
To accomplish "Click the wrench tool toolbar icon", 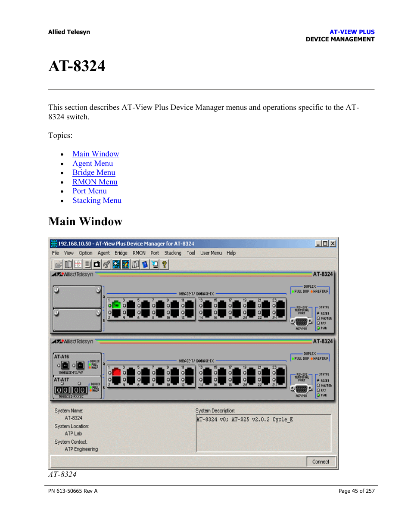I will [106, 264].
